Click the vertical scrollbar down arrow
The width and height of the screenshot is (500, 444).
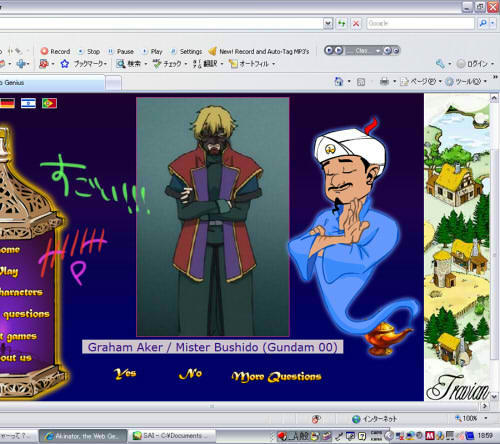tap(494, 397)
